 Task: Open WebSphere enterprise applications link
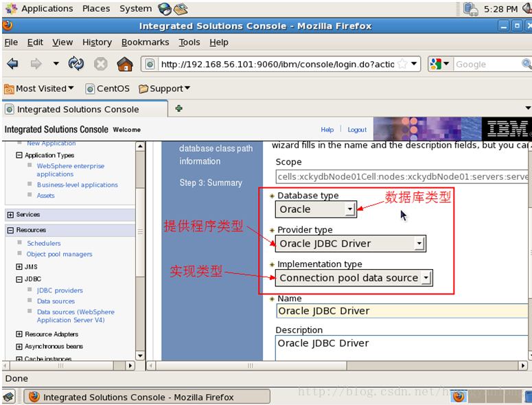tap(70, 170)
